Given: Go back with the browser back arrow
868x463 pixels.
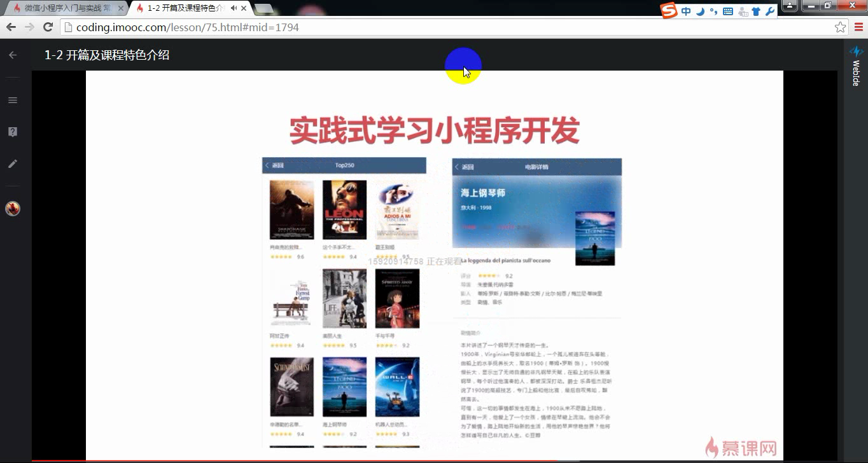Looking at the screenshot, I should pos(11,27).
